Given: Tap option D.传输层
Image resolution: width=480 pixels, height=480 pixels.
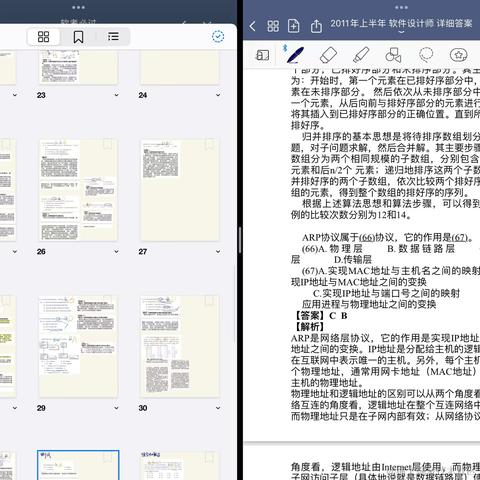Looking at the screenshot, I should click(353, 260).
